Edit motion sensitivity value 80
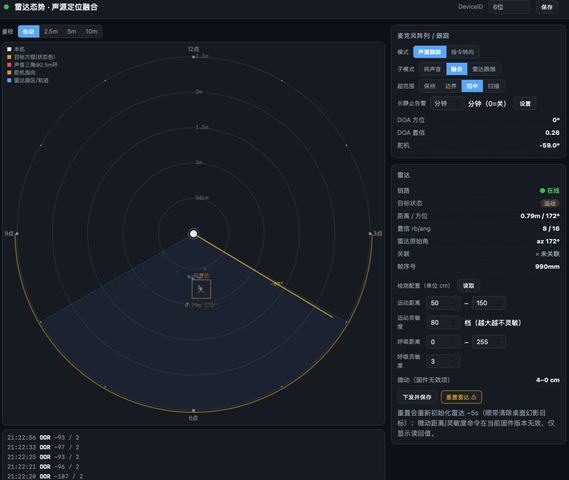 [443, 323]
